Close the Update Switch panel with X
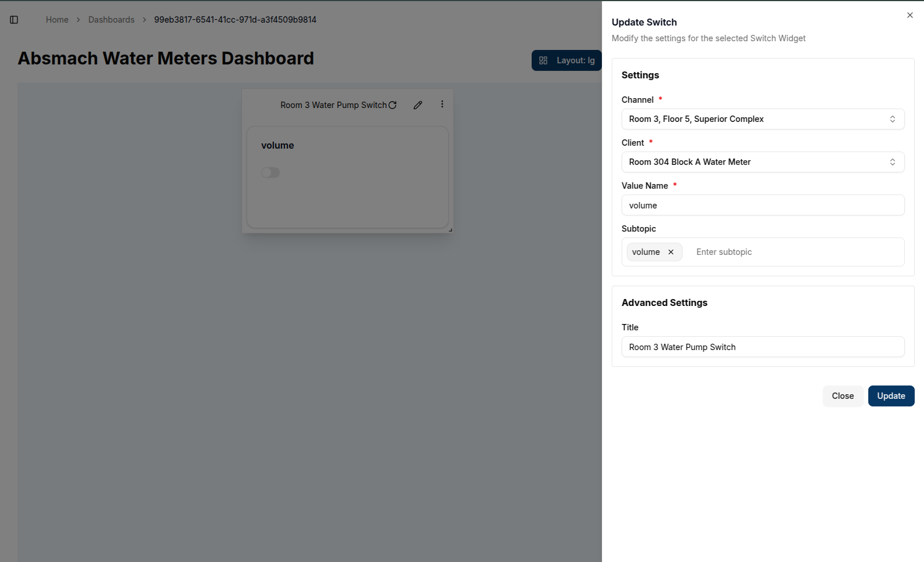The image size is (924, 562). pyautogui.click(x=909, y=16)
